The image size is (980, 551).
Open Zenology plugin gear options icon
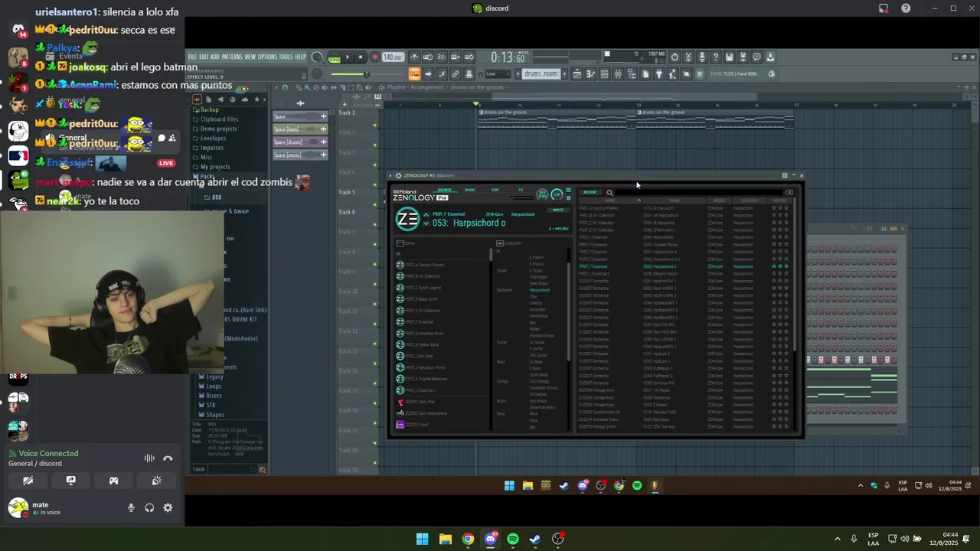[398, 175]
